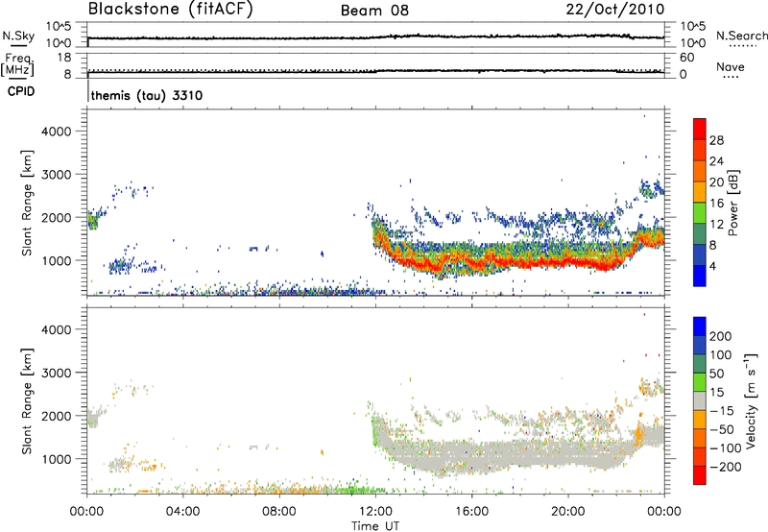Click the 'Nave' legend label

click(x=731, y=67)
